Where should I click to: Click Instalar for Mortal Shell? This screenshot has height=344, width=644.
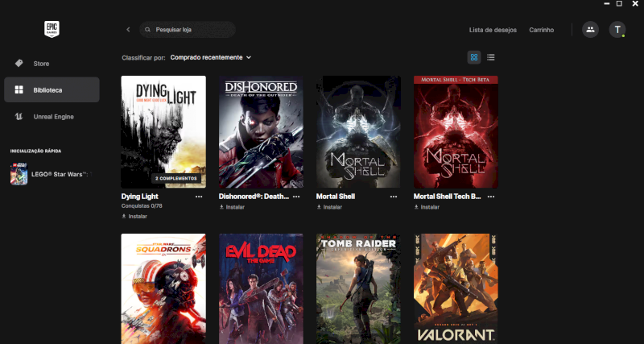tap(329, 207)
